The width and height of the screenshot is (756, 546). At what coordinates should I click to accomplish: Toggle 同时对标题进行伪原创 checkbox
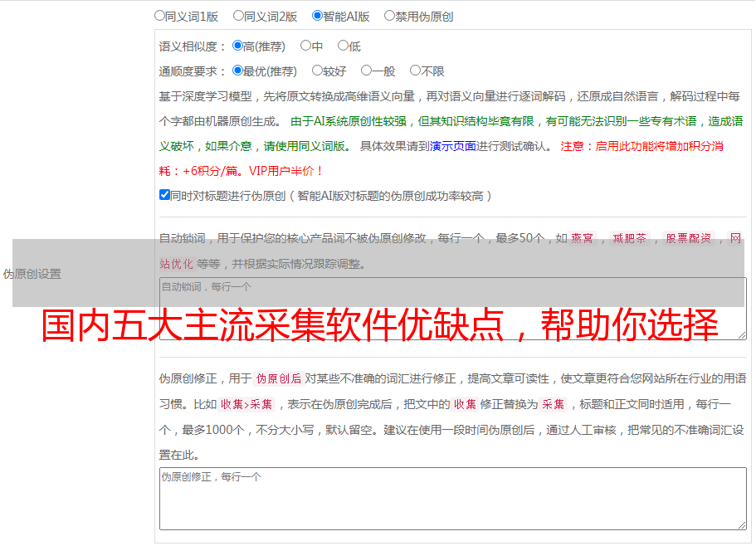(x=164, y=195)
